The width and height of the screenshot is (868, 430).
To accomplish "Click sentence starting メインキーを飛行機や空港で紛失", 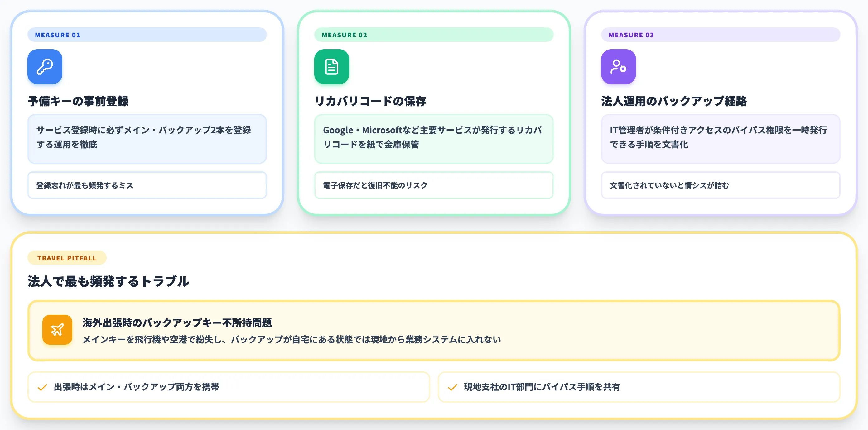I will (292, 339).
